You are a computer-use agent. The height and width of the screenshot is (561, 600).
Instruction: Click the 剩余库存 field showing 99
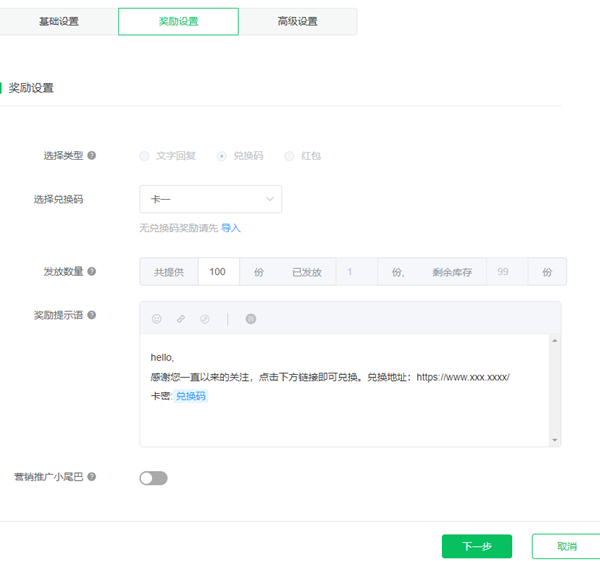tap(507, 272)
